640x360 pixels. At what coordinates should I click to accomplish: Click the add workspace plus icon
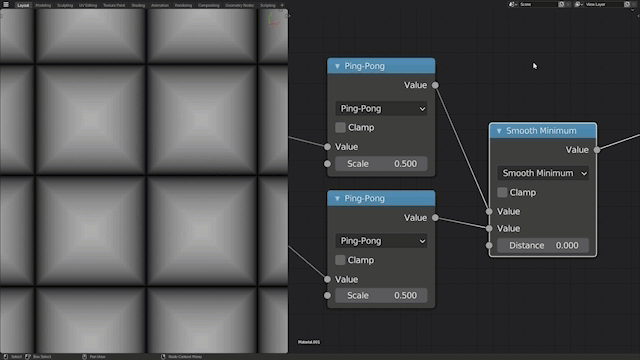click(282, 5)
